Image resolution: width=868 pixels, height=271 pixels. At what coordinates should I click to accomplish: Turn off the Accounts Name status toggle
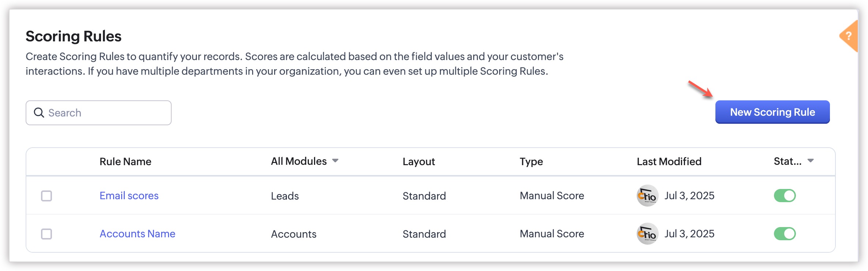tap(785, 234)
